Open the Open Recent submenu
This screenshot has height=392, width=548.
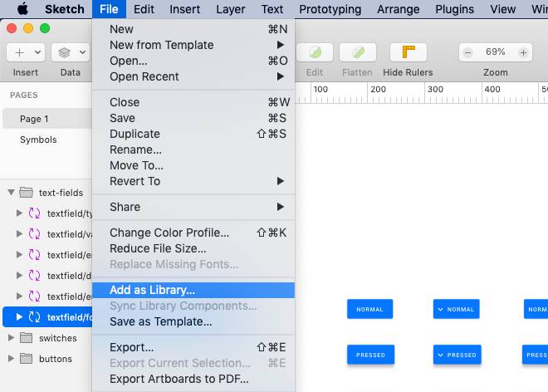144,76
